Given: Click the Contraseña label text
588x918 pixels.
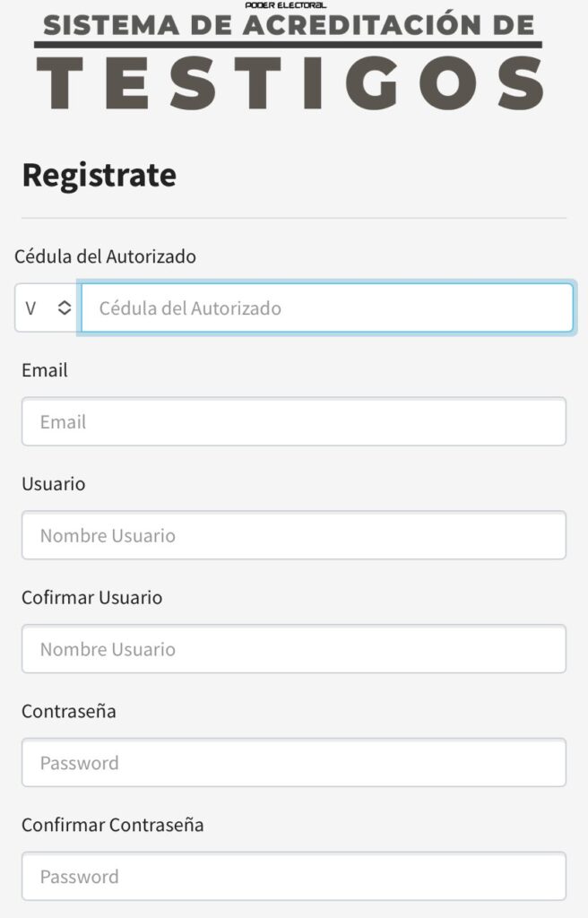Looking at the screenshot, I should pyautogui.click(x=68, y=711).
